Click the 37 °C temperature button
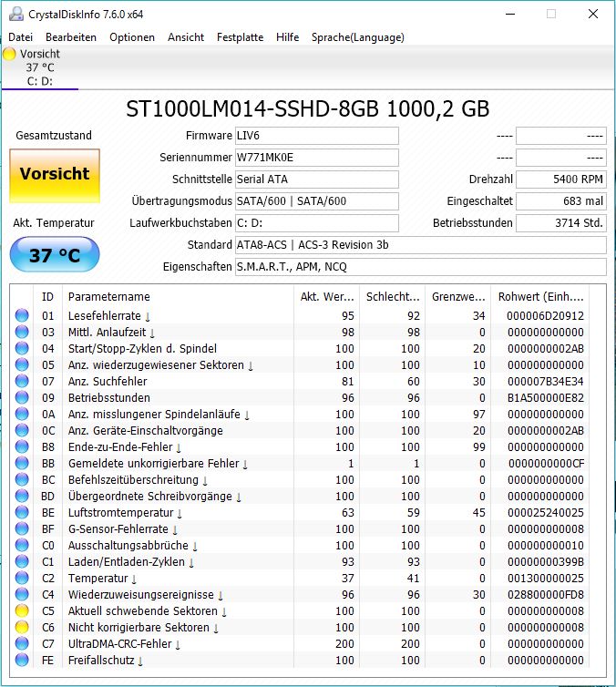 coord(55,254)
